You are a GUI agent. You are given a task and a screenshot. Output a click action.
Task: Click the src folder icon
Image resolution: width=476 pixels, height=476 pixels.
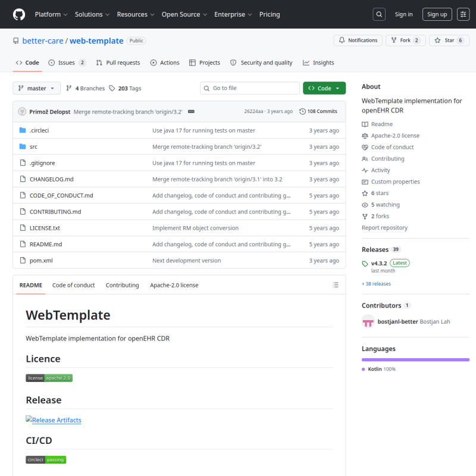23,146
